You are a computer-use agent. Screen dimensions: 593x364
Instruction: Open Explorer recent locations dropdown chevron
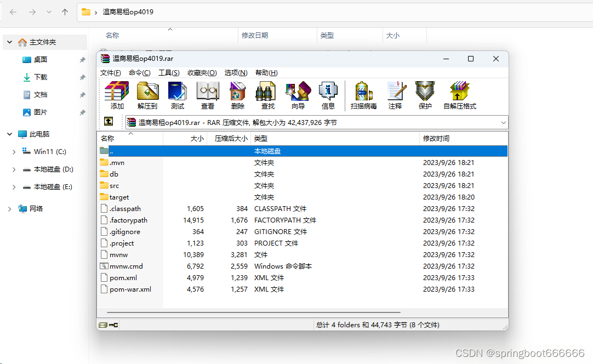(x=49, y=12)
